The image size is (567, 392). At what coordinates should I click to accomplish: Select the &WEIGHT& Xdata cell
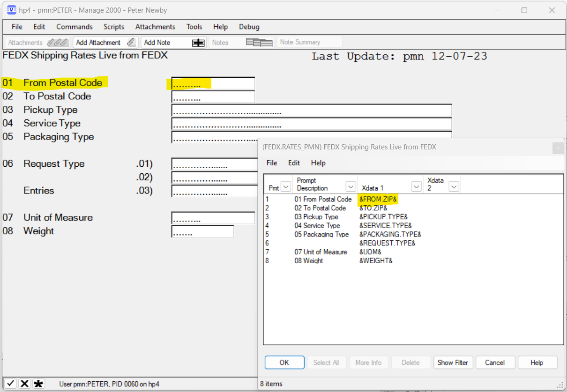(376, 261)
